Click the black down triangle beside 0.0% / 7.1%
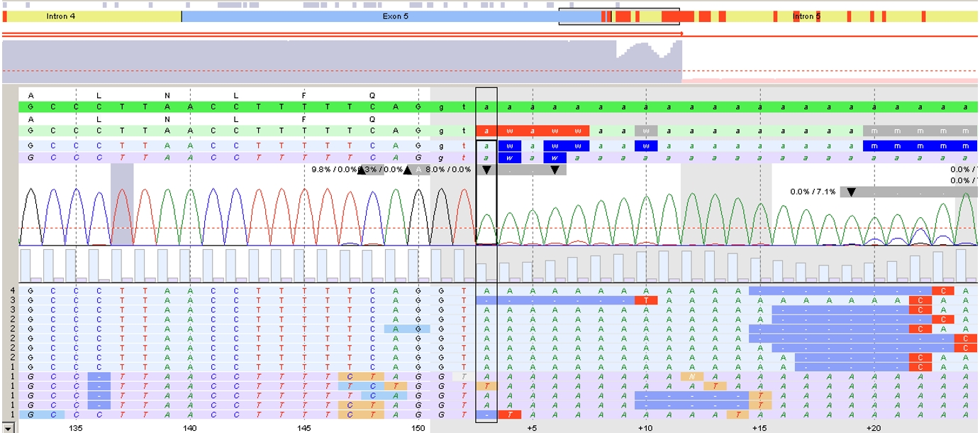980x433 pixels. [852, 192]
